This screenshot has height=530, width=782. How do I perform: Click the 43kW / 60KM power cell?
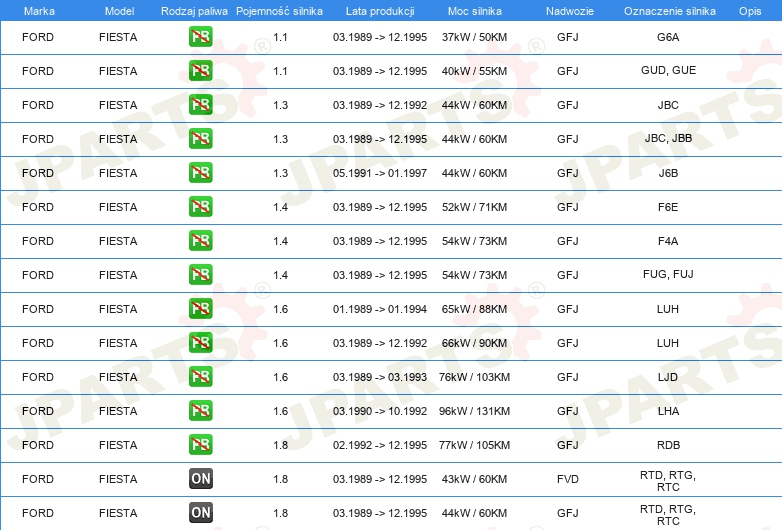(x=474, y=479)
